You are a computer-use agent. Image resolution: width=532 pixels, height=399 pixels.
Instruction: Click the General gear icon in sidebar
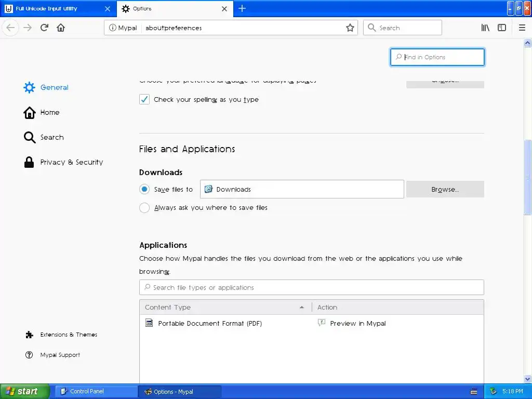29,87
